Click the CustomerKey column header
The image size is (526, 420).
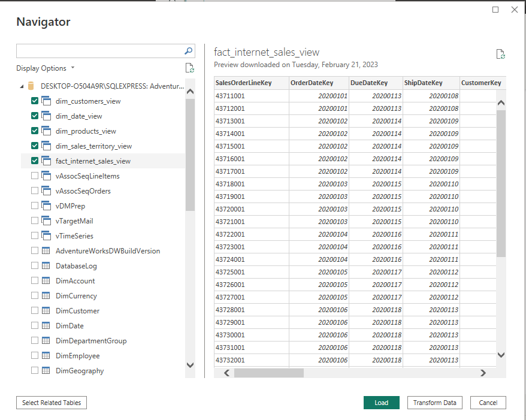click(x=483, y=83)
